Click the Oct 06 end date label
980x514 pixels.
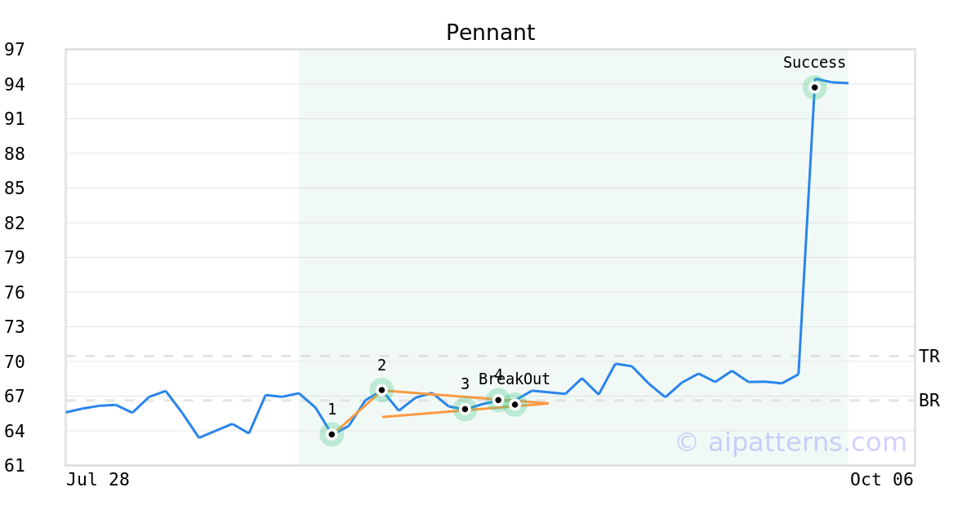(x=881, y=480)
